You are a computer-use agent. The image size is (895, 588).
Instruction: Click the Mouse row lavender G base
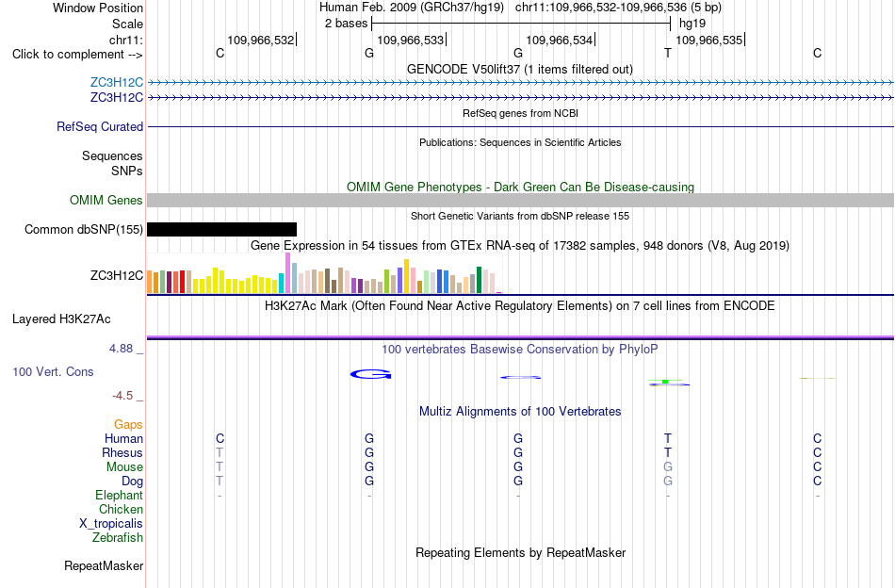[668, 467]
